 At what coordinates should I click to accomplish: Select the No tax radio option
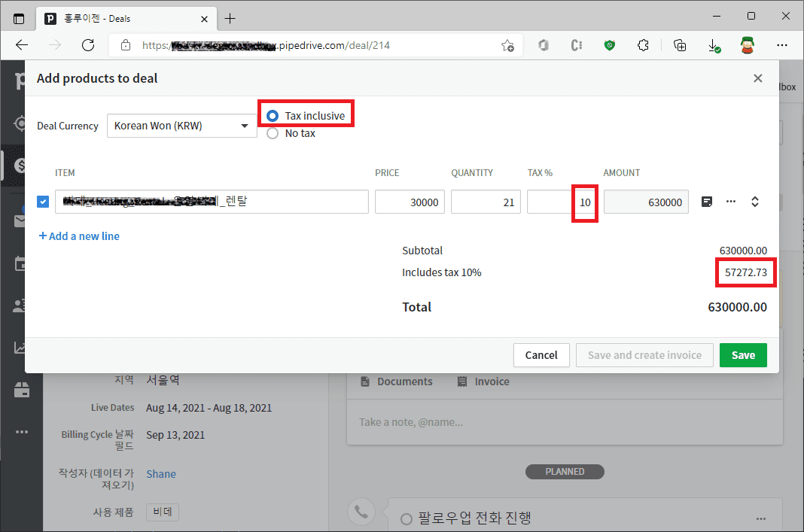click(x=273, y=133)
